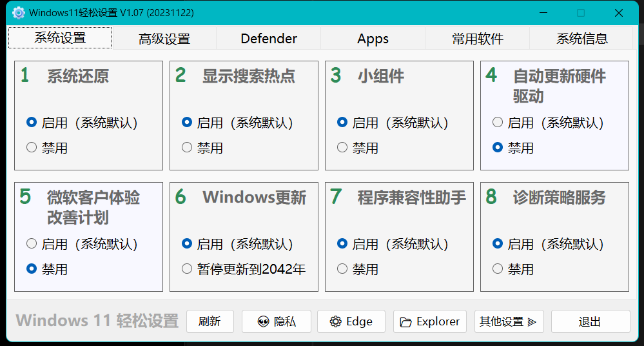Click the alien icon on the 隐私 button

click(263, 321)
